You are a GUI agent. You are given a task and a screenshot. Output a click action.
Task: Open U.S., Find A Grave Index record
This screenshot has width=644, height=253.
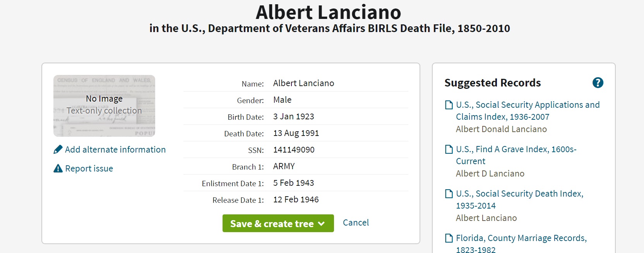click(x=516, y=155)
